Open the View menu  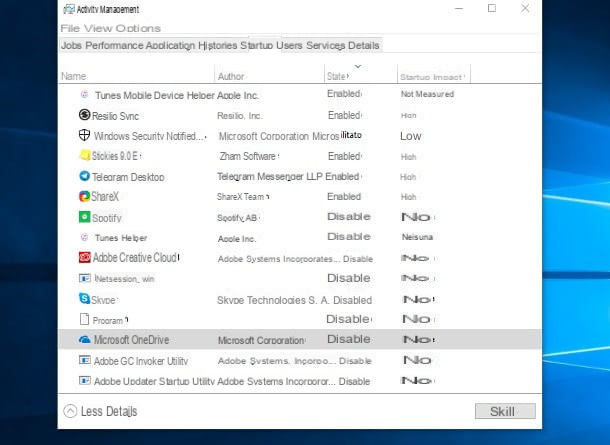tap(98, 28)
